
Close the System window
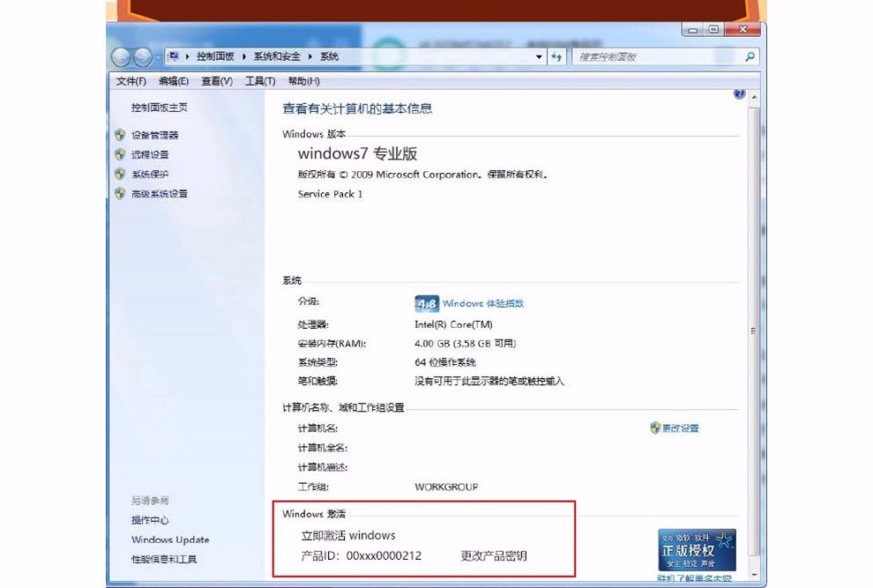coord(742,29)
